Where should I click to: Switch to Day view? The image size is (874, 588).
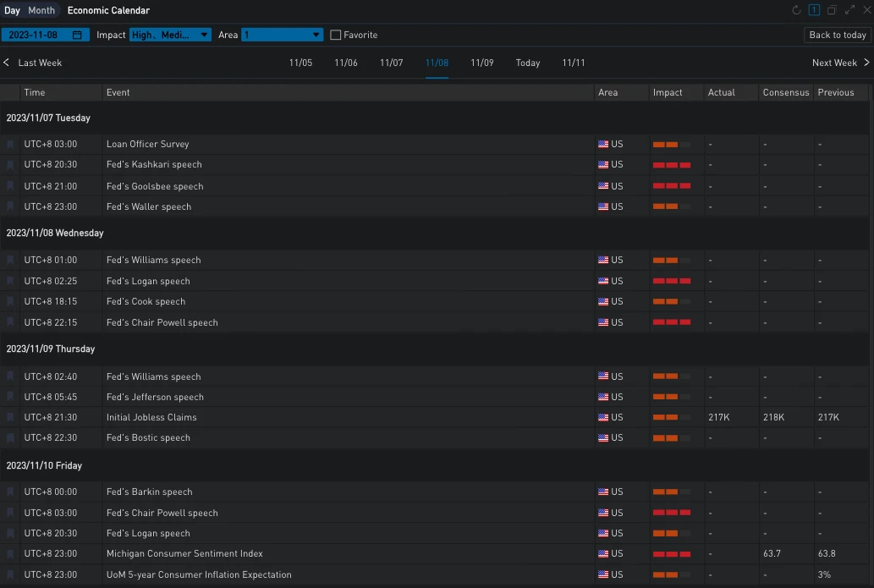tap(12, 10)
